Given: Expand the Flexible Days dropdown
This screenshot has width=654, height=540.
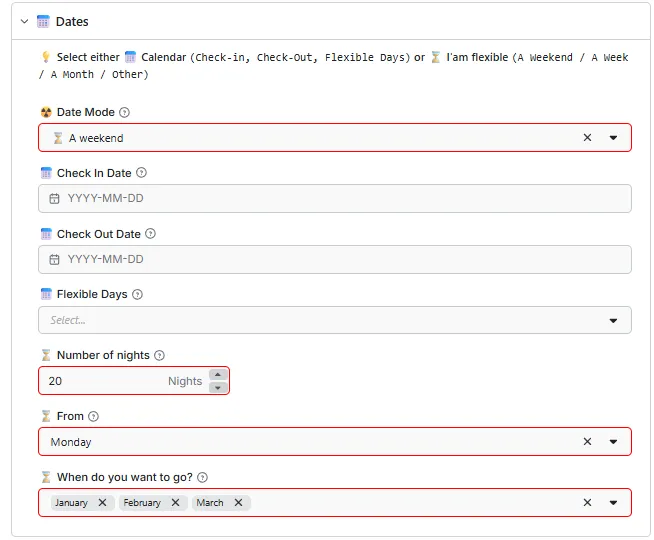Looking at the screenshot, I should [x=613, y=321].
